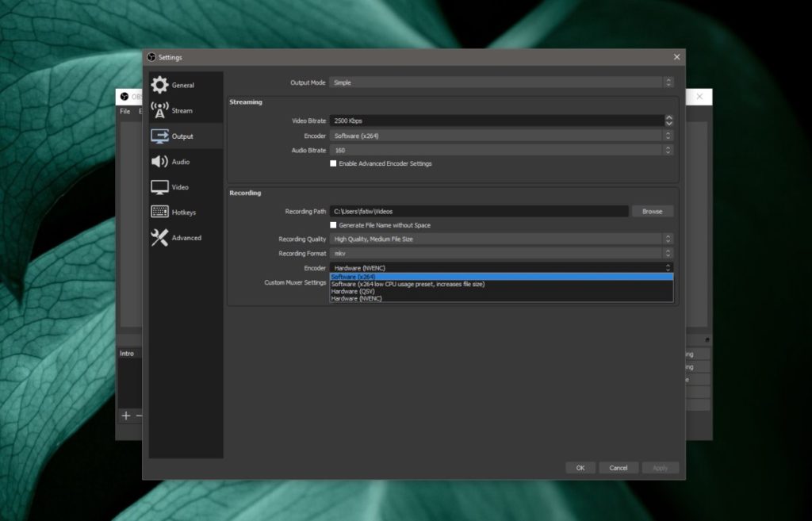Screen dimensions: 812x521
Task: Toggle Generate File Name without Space
Action: click(x=333, y=225)
